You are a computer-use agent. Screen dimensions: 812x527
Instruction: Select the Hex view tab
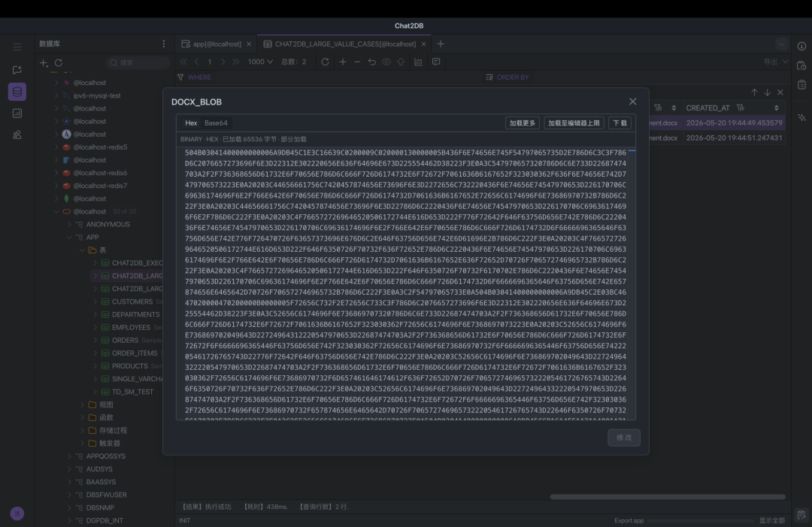point(191,123)
